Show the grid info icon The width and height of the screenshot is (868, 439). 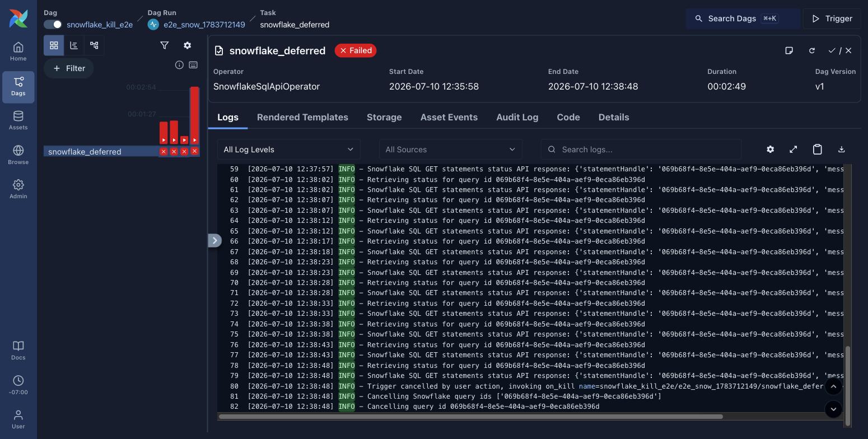(x=179, y=65)
